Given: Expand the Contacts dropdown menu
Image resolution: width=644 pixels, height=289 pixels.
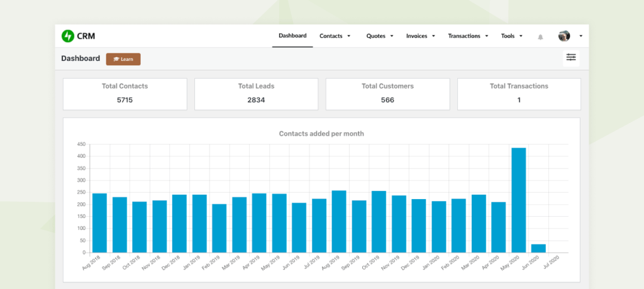Looking at the screenshot, I should click(x=335, y=36).
